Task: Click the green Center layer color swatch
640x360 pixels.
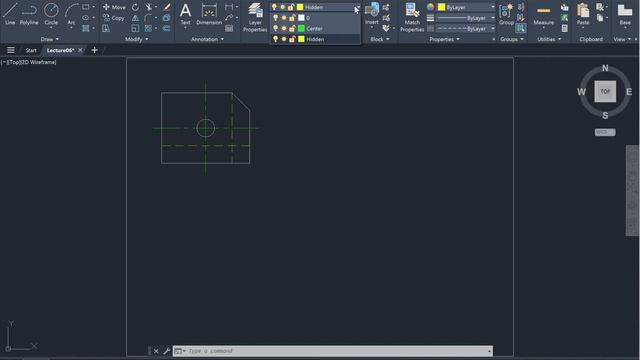Action: coord(301,28)
